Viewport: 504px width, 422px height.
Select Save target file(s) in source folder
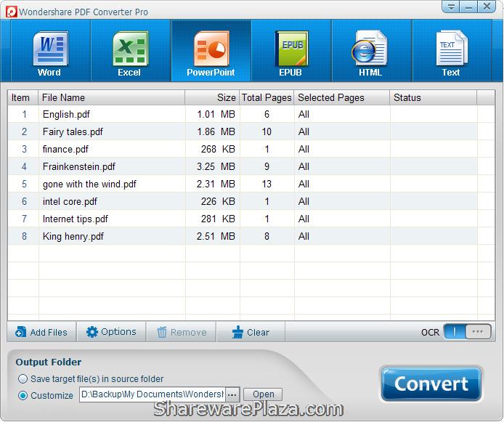pyautogui.click(x=23, y=379)
